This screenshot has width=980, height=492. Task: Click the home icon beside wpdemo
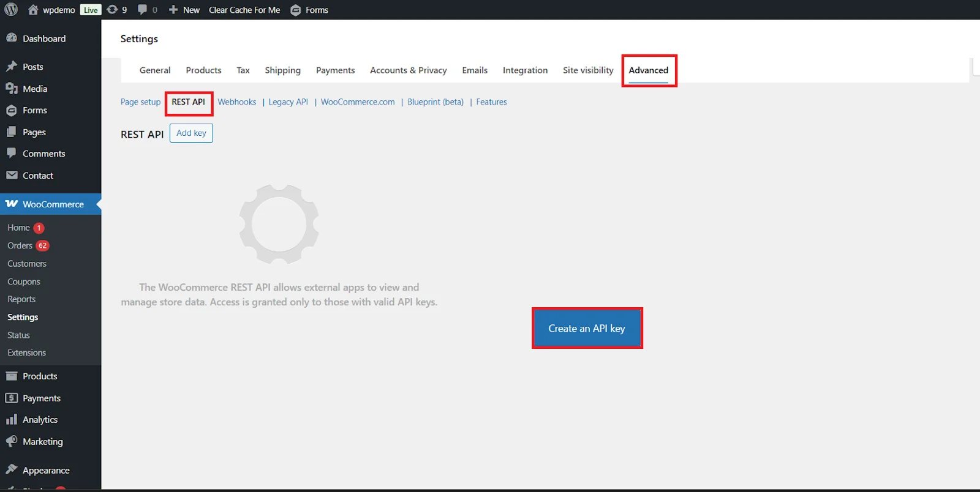coord(33,10)
